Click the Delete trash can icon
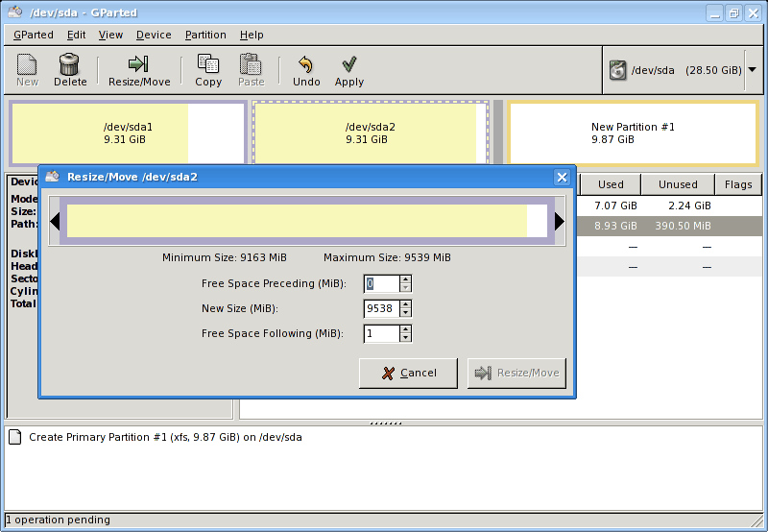768x532 pixels. [x=69, y=64]
